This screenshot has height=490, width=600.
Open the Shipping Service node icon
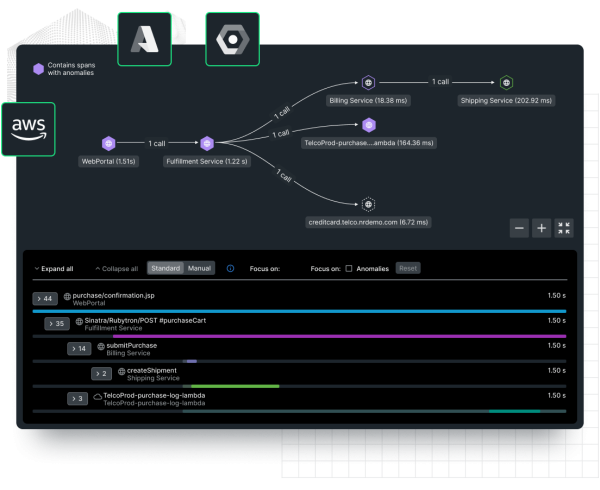pos(506,82)
